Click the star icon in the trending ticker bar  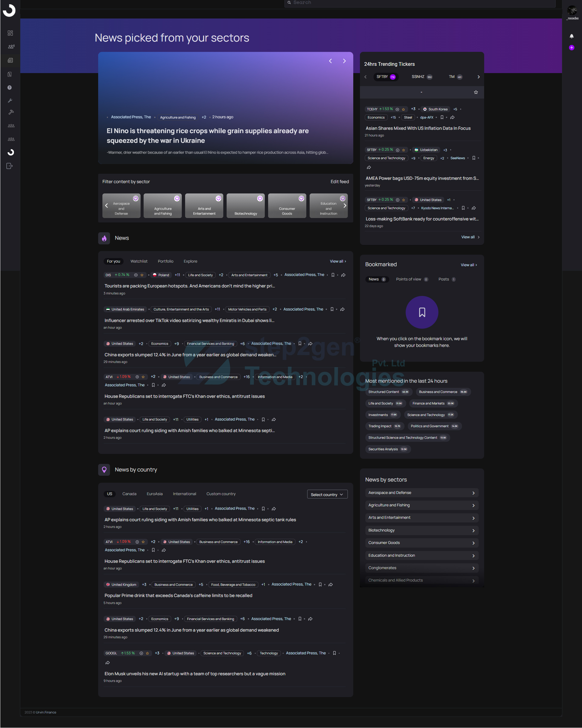476,92
